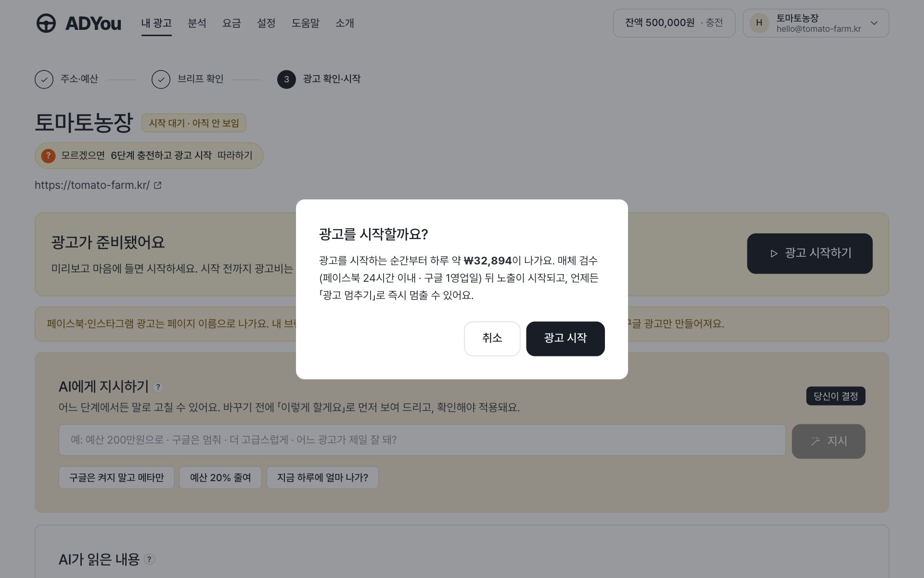Confirm with the 광고 시작 button
Screen dimensions: 924x578
click(x=565, y=339)
